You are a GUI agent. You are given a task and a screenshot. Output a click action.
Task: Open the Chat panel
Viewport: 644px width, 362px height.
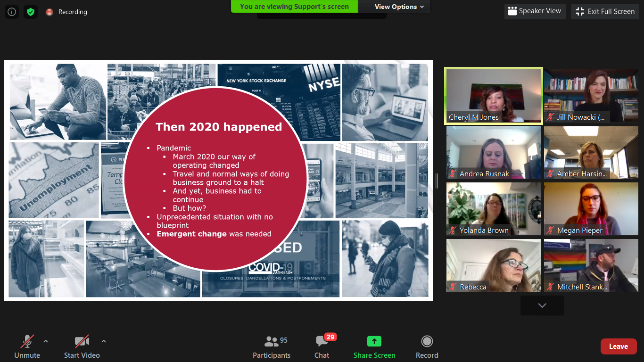322,346
